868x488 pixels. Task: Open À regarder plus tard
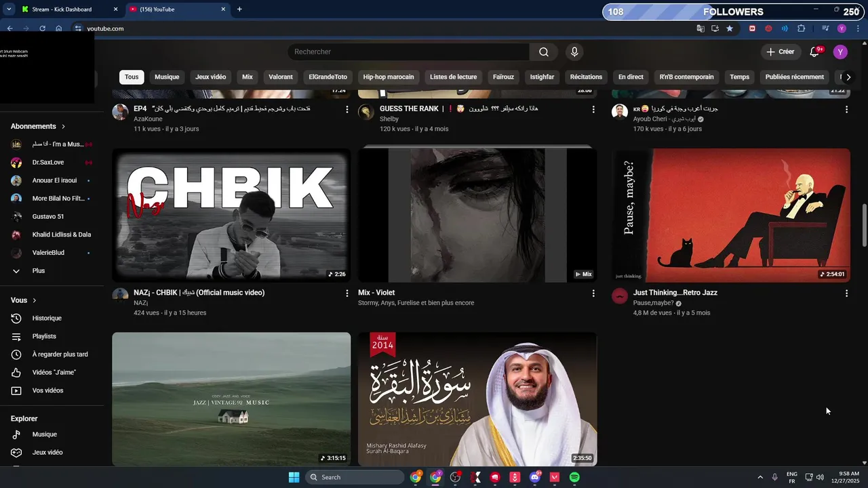point(60,354)
